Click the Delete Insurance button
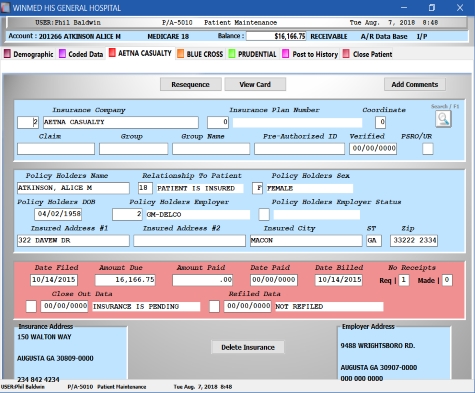 [x=248, y=347]
